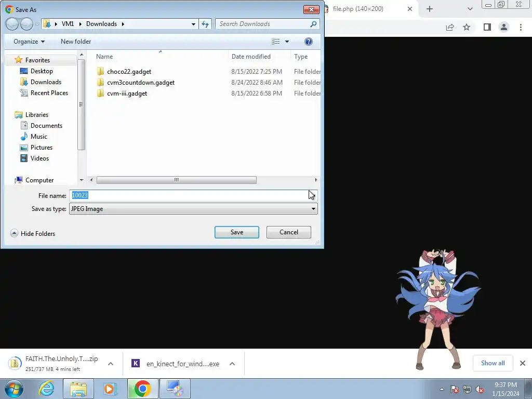Open the Chrome side panel icon
Image resolution: width=532 pixels, height=399 pixels.
tap(487, 27)
